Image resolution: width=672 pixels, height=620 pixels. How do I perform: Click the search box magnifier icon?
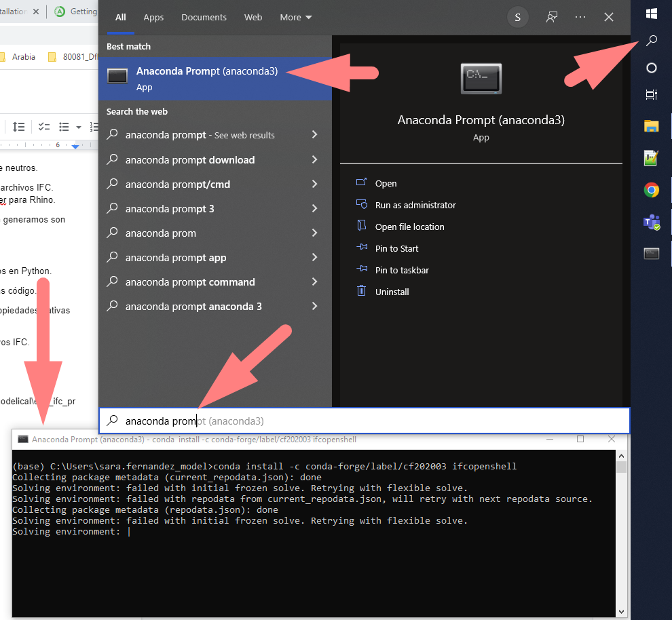[112, 421]
